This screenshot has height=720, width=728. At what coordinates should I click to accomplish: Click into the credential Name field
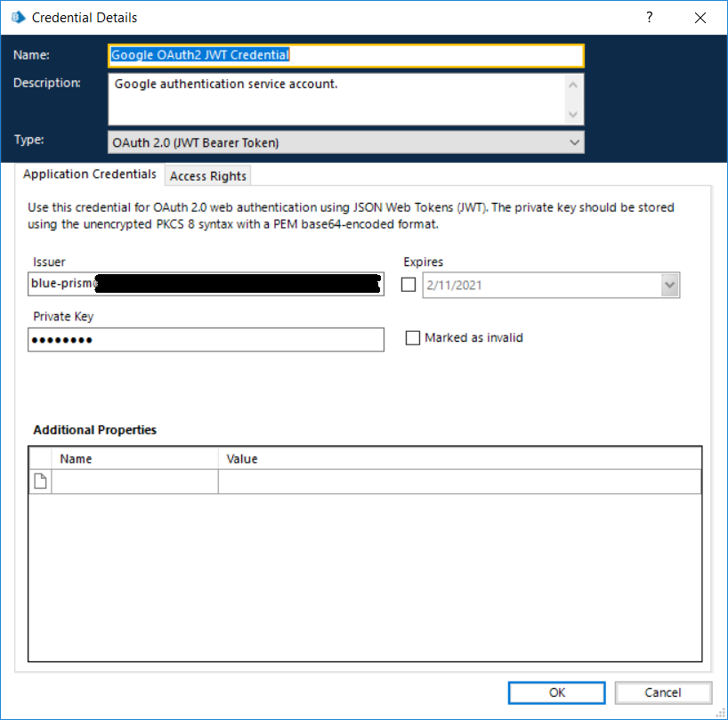(346, 56)
